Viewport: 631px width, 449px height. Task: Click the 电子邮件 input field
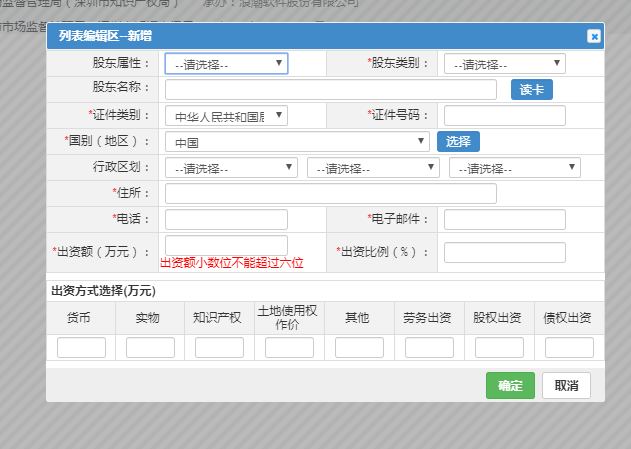coord(505,220)
